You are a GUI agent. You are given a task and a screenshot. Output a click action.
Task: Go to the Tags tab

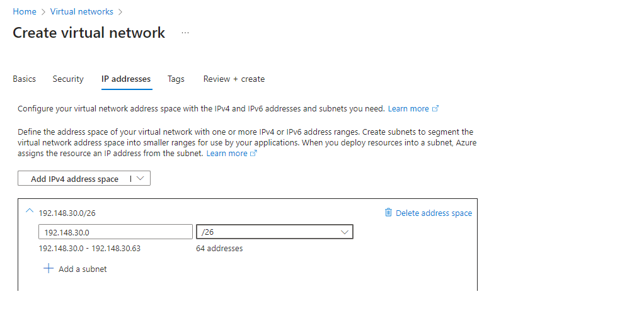176,79
